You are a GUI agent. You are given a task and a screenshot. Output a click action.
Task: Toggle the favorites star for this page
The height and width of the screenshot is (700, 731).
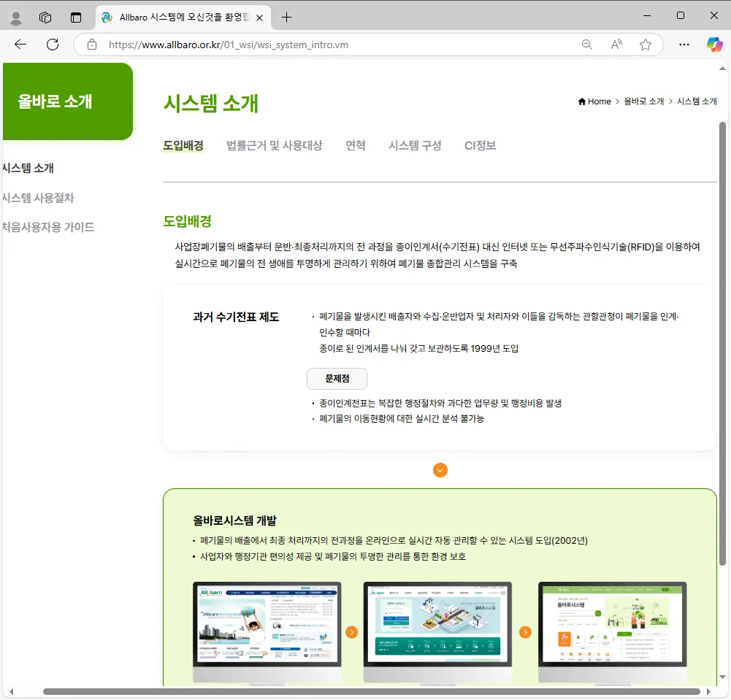pos(646,45)
